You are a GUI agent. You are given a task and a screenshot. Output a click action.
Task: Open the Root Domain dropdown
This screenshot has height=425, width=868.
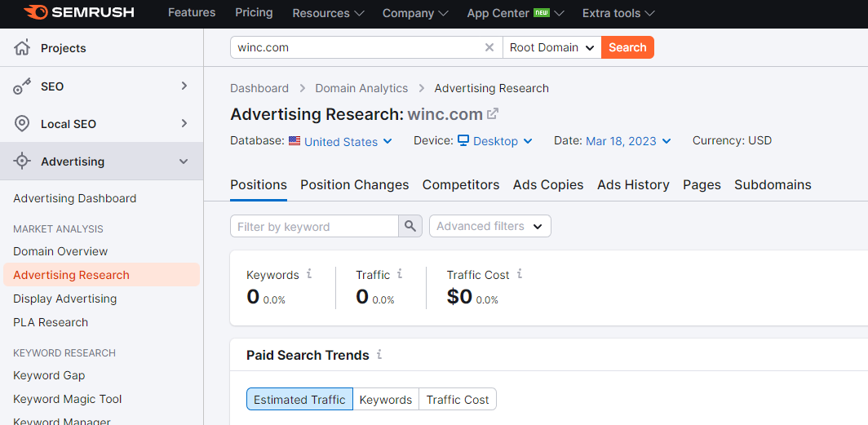pyautogui.click(x=552, y=47)
